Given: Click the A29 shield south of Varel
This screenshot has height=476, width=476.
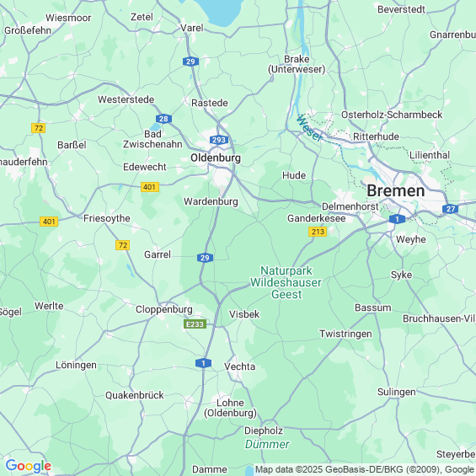Looking at the screenshot, I should [x=190, y=62].
